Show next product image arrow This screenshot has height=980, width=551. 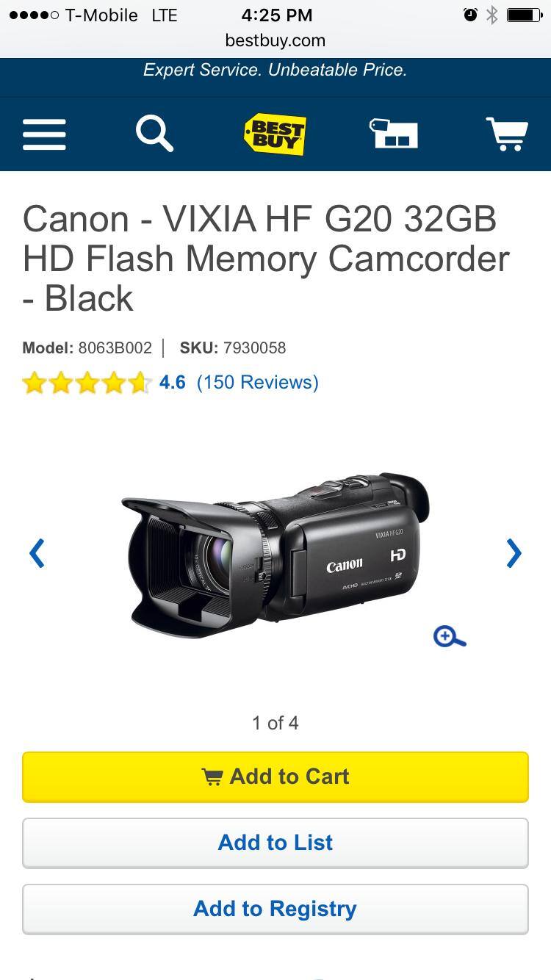pyautogui.click(x=514, y=553)
